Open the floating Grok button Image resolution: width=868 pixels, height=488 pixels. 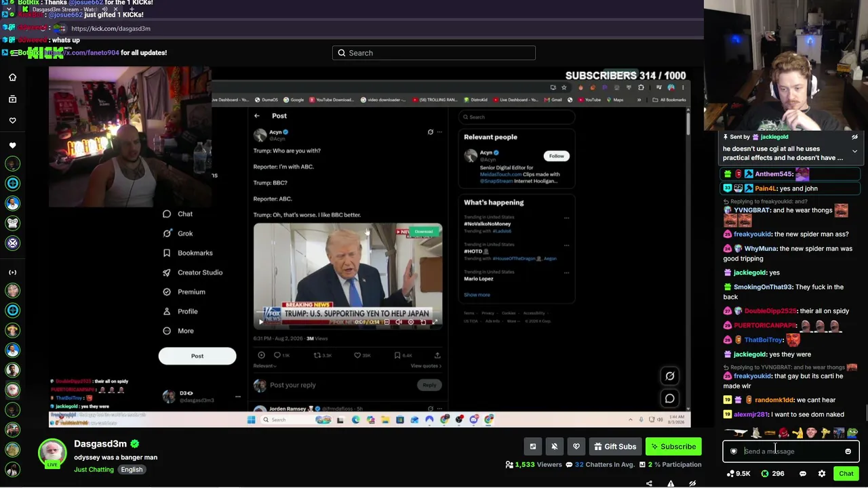[670, 376]
